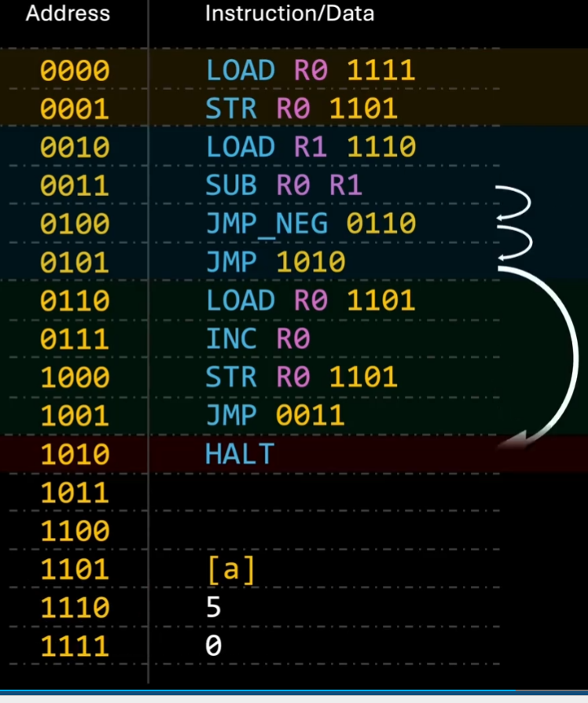This screenshot has width=588, height=703.
Task: Click the instruction "LOAD R1 1110"
Action: tap(311, 147)
